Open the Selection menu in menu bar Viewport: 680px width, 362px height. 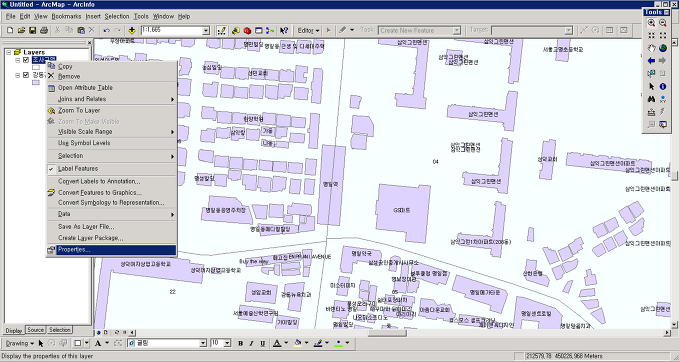pyautogui.click(x=117, y=16)
